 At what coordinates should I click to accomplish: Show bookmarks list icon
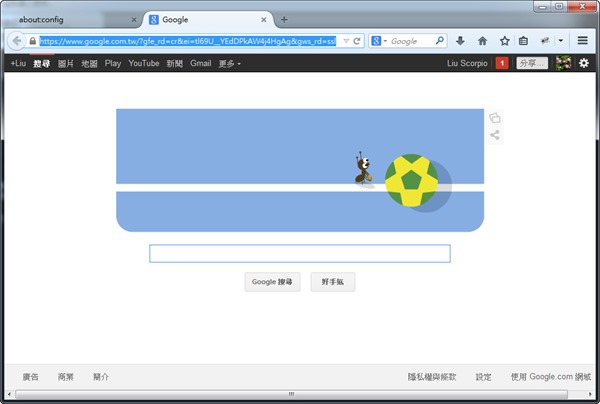coord(523,41)
